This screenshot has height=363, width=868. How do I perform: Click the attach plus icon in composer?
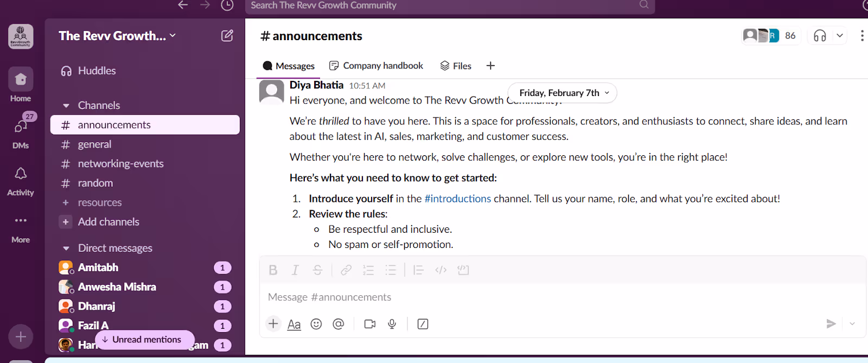click(273, 324)
